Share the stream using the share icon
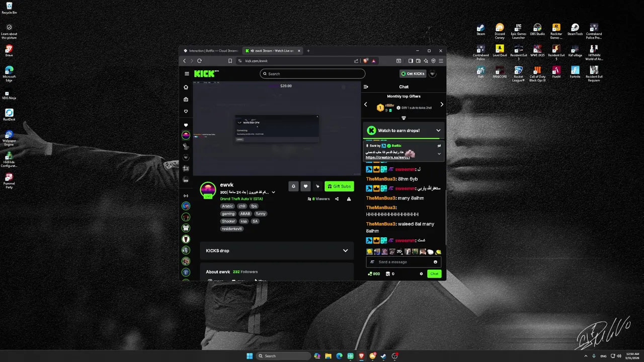 tap(337, 199)
